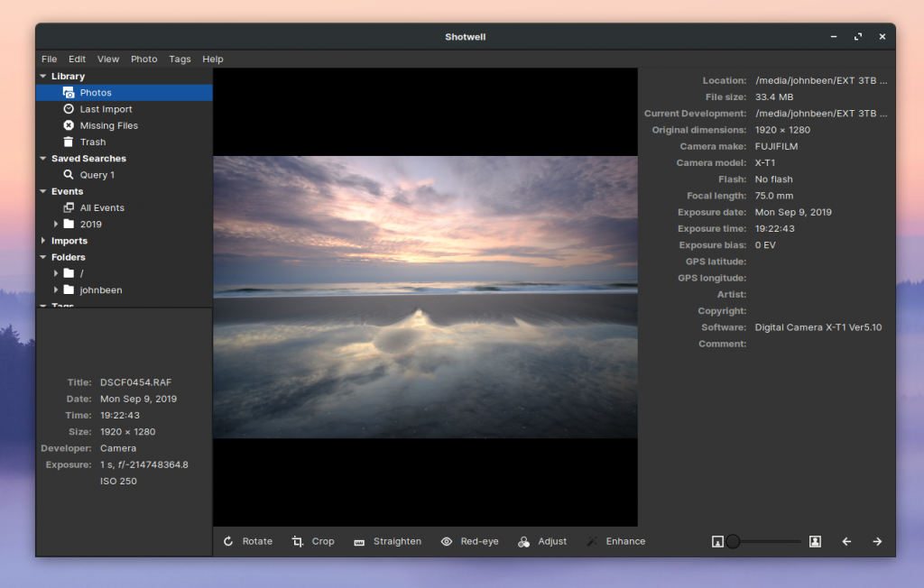Open the Photo menu

(143, 59)
